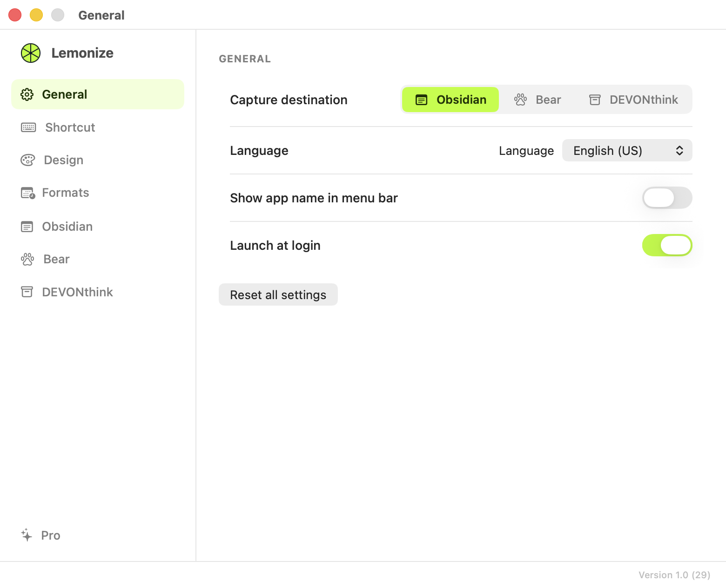
Task: Click the DEVONthink archive box icon in sidebar
Action: pyautogui.click(x=27, y=292)
